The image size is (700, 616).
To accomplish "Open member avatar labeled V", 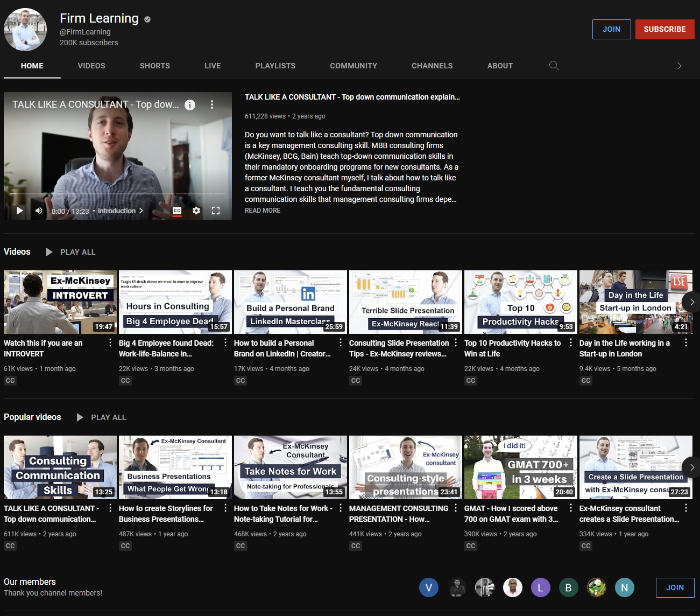I will click(x=429, y=587).
